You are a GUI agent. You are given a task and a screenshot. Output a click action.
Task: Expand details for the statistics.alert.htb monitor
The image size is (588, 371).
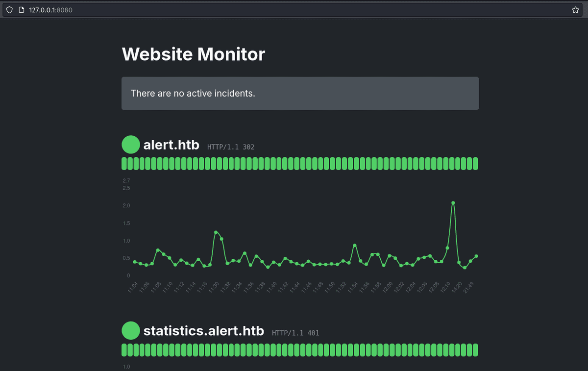click(203, 330)
